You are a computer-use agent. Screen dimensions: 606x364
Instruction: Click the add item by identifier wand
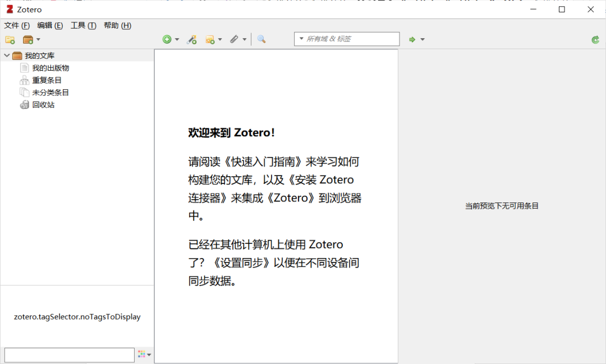tap(192, 39)
